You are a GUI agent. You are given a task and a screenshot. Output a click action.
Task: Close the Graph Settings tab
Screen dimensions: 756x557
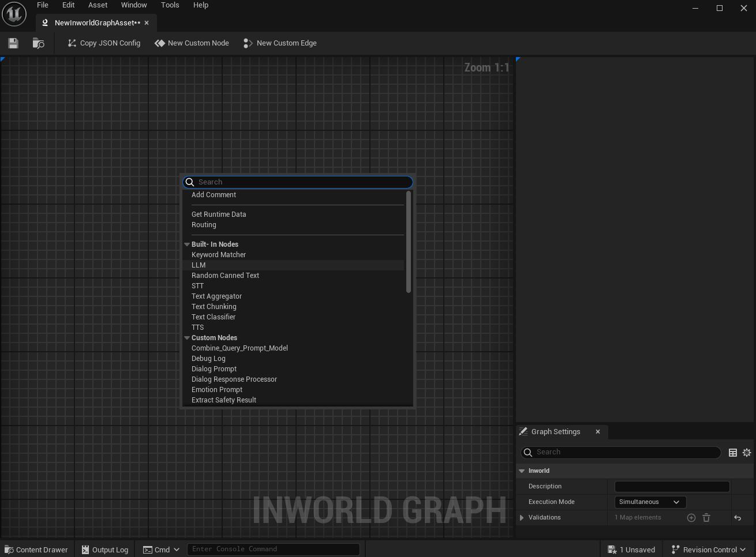(x=598, y=432)
